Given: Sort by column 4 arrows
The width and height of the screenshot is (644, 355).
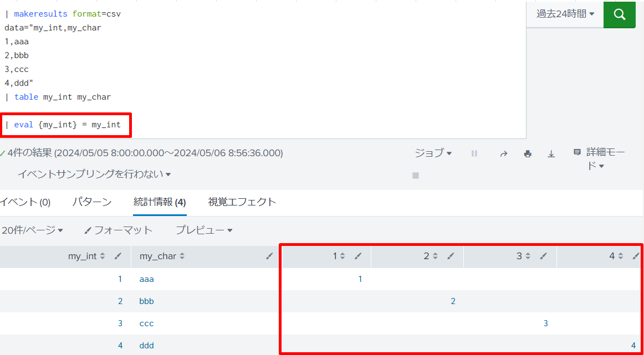Looking at the screenshot, I should (620, 256).
